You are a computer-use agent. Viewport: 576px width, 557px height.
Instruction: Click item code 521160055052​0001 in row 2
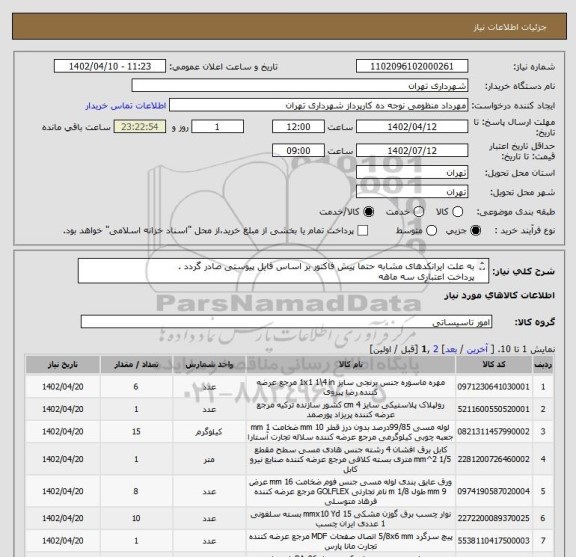pyautogui.click(x=493, y=409)
